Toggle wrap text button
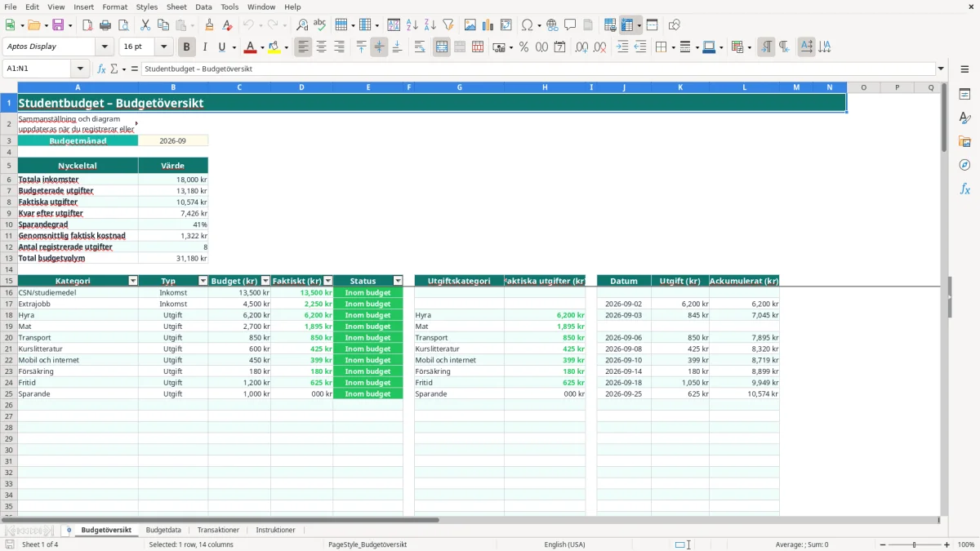The image size is (980, 551). pos(420,47)
